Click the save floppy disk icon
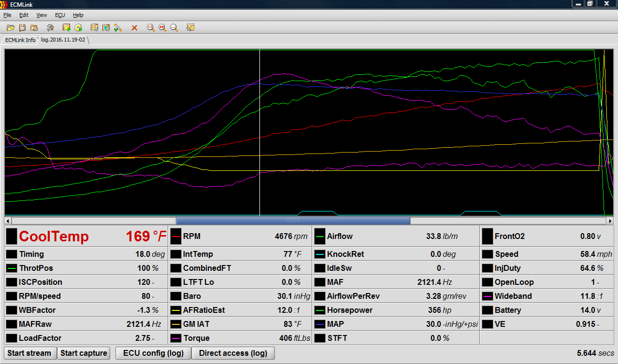Screen dimensions: 618x364 [x=22, y=28]
